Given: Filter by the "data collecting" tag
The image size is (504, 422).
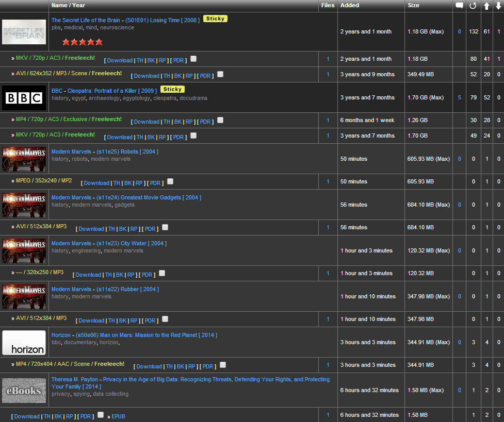Looking at the screenshot, I should point(110,394).
